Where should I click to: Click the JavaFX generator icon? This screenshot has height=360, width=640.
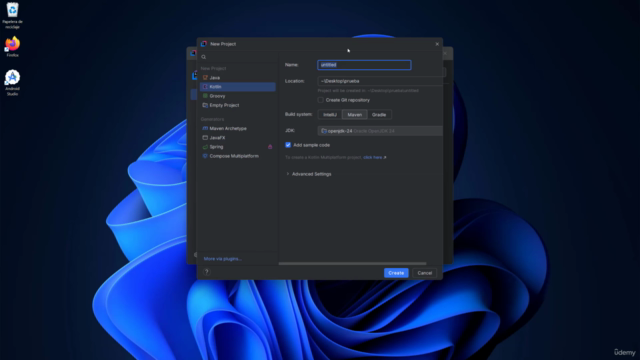point(205,138)
